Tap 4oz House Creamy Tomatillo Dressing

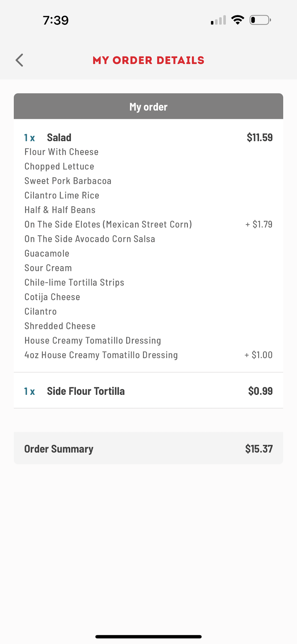(x=101, y=355)
